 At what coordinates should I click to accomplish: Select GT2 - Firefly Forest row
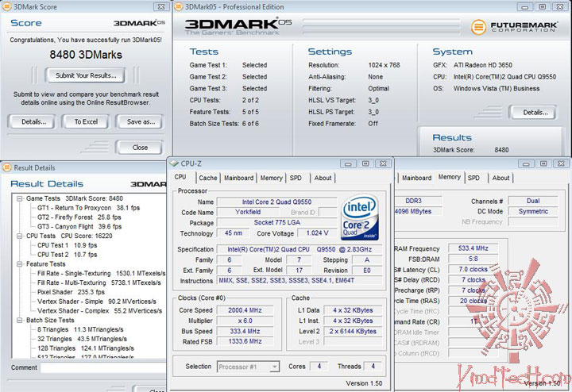click(79, 217)
